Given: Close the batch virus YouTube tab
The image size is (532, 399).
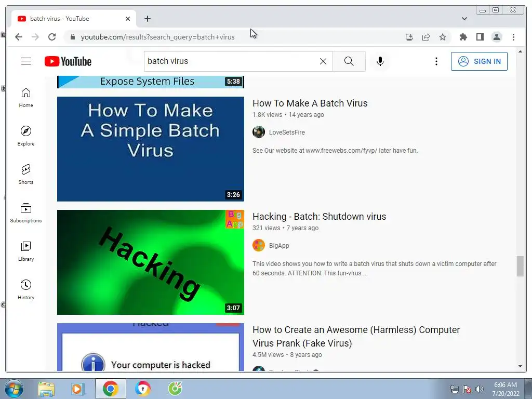Looking at the screenshot, I should [x=128, y=19].
